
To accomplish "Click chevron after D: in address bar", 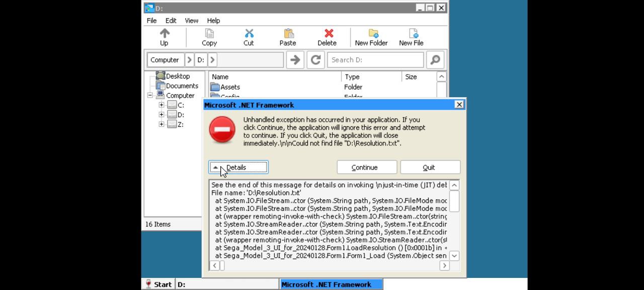I will pyautogui.click(x=212, y=59).
